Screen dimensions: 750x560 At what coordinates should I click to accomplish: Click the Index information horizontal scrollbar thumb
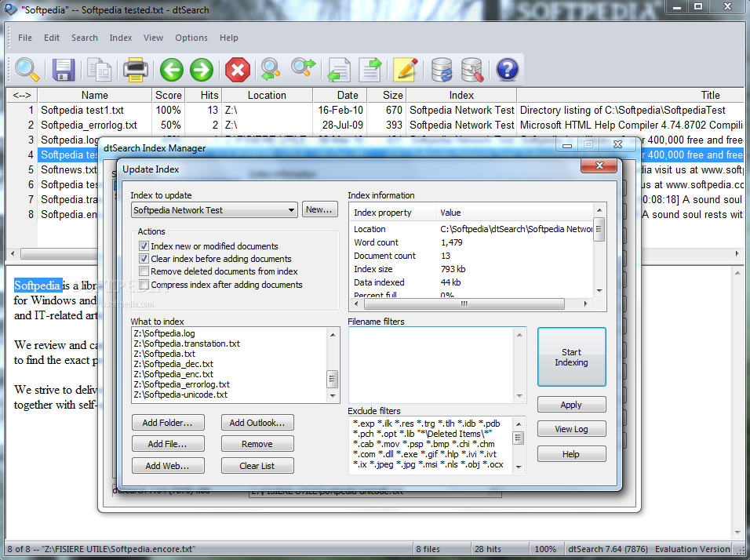tap(464, 304)
